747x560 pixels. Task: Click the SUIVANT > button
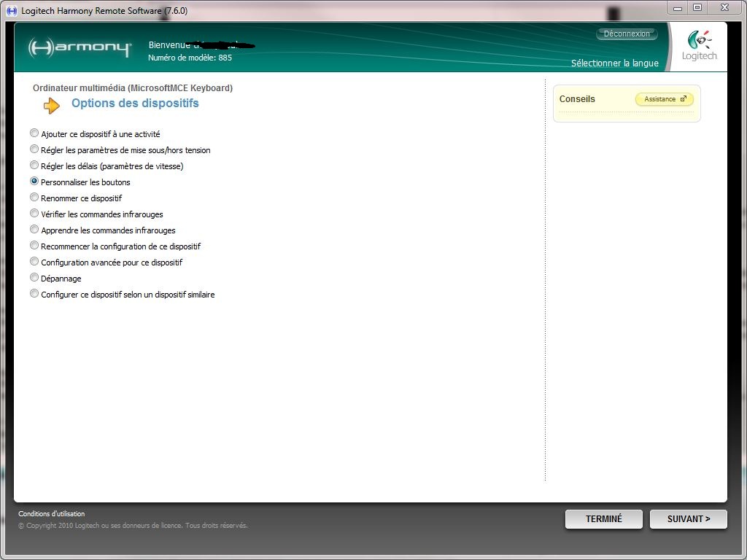(688, 519)
